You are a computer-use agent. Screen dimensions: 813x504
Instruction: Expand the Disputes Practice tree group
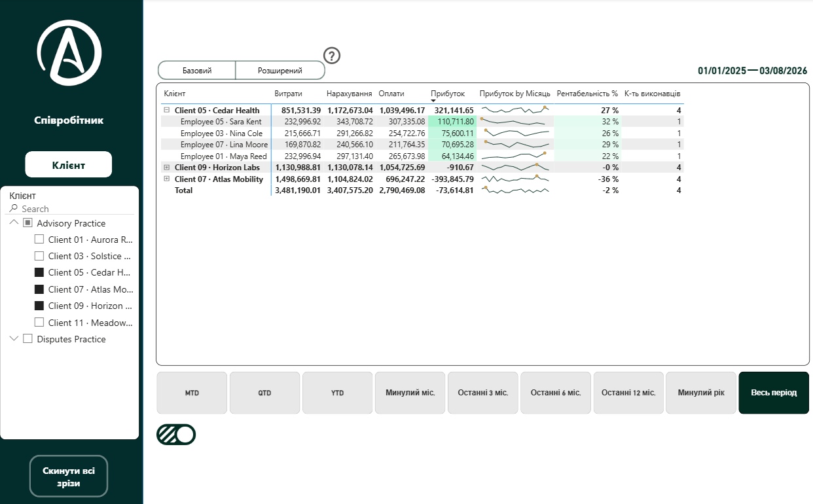pos(14,339)
